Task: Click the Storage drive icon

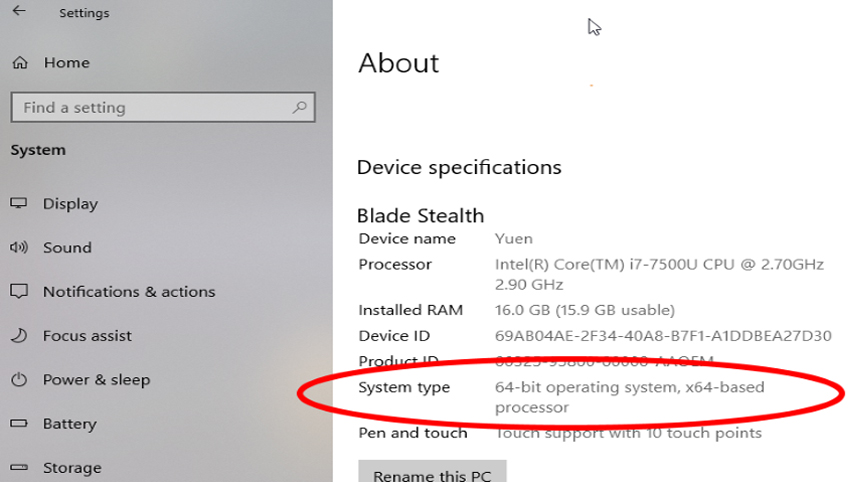Action: point(19,467)
